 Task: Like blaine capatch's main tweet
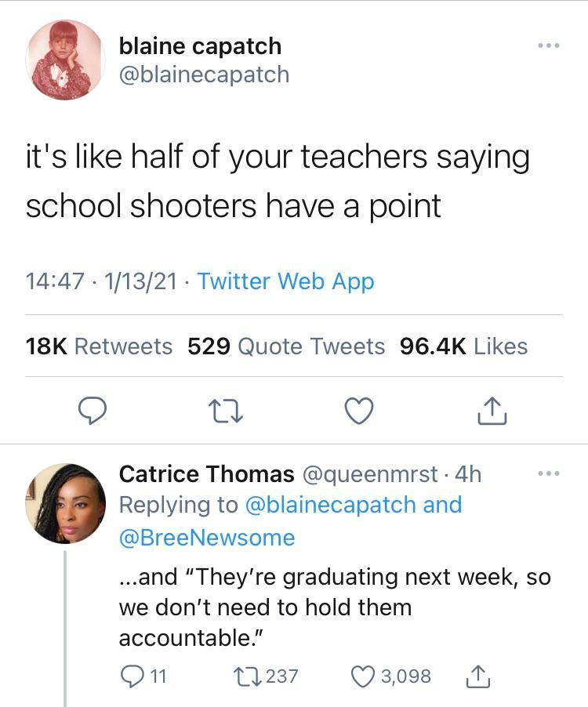359,411
